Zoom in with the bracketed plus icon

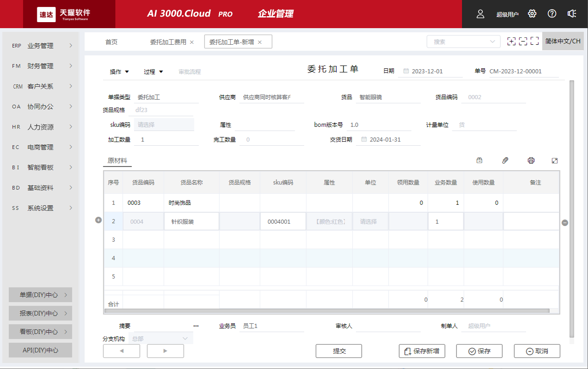point(511,41)
